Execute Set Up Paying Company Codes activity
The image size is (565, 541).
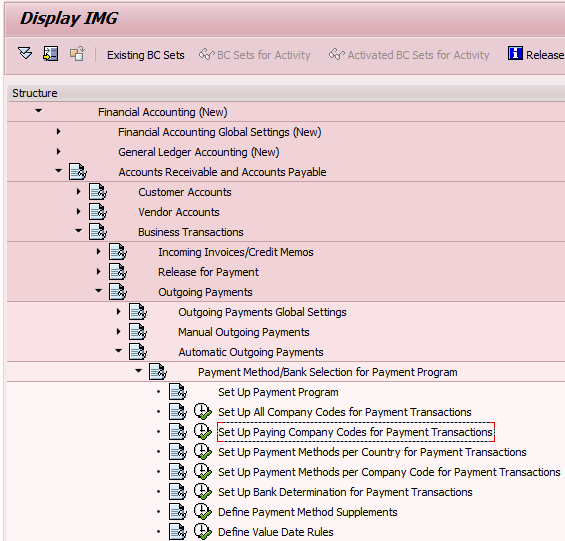point(203,431)
